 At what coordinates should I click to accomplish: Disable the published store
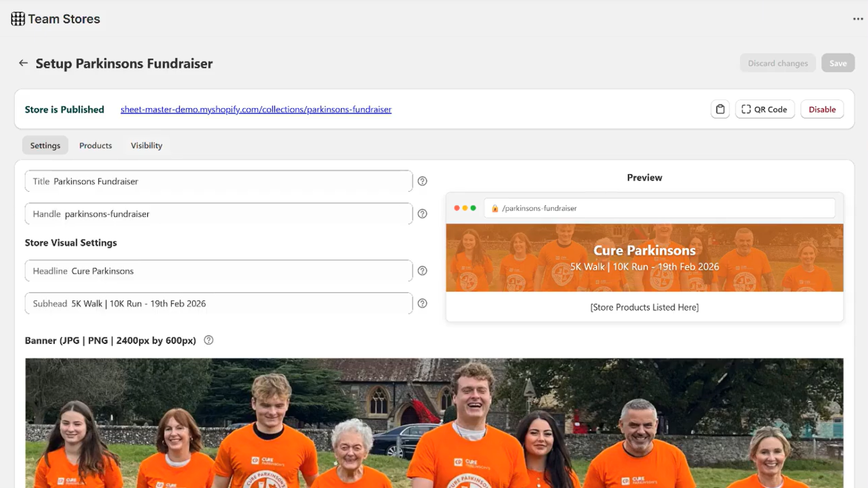tap(822, 109)
